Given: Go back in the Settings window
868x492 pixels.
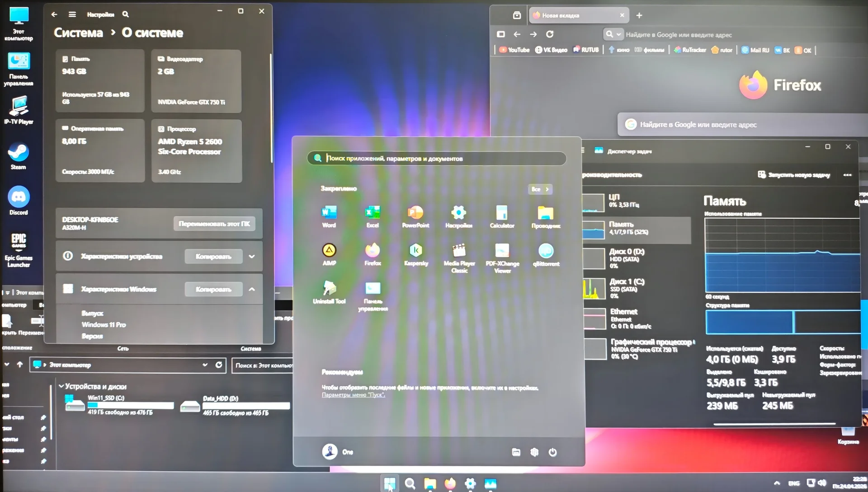Looking at the screenshot, I should click(x=54, y=14).
